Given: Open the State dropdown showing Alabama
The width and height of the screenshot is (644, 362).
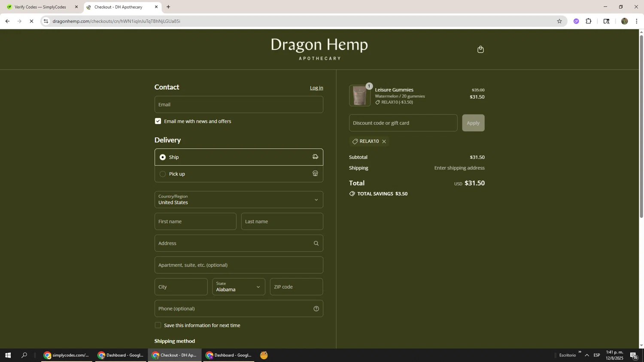Looking at the screenshot, I should [x=239, y=287].
